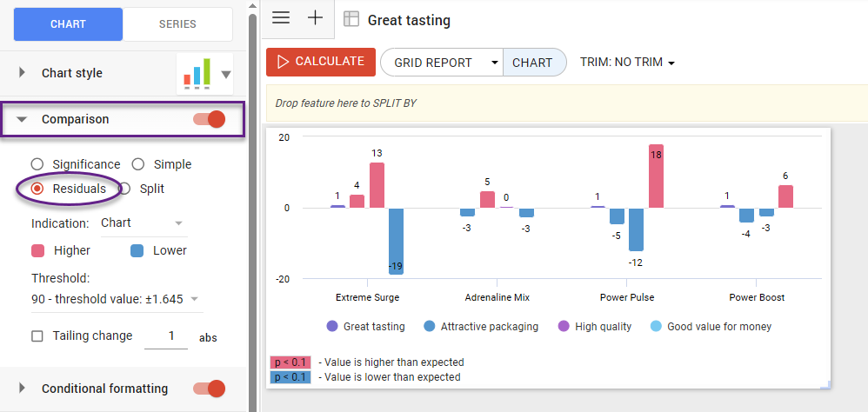
Task: Click the High quality legend dot
Action: 563,327
